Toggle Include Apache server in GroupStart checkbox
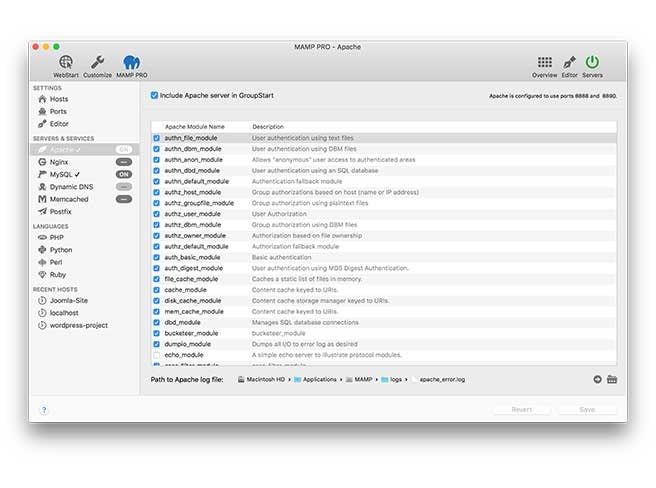Viewport: 656px width, 488px height. [154, 95]
